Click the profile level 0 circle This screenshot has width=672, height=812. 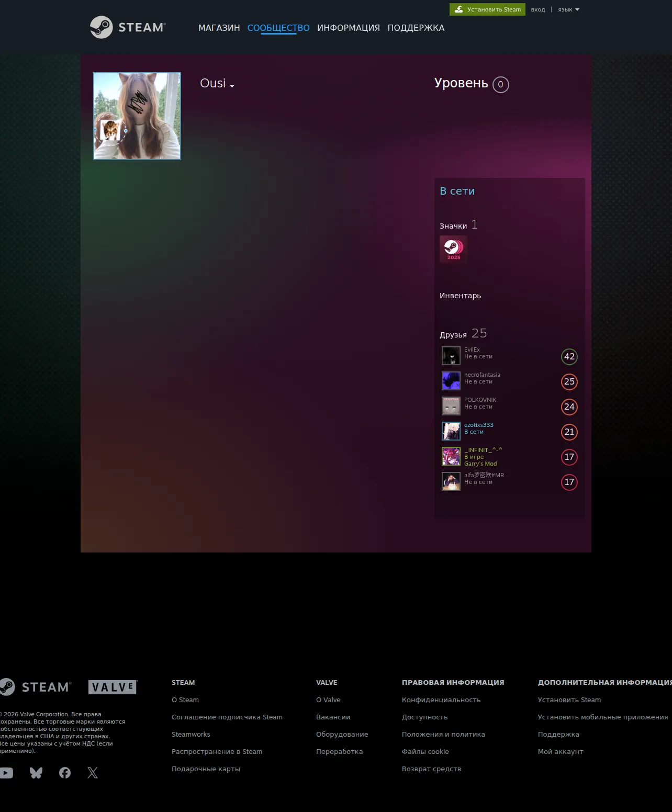coord(501,84)
